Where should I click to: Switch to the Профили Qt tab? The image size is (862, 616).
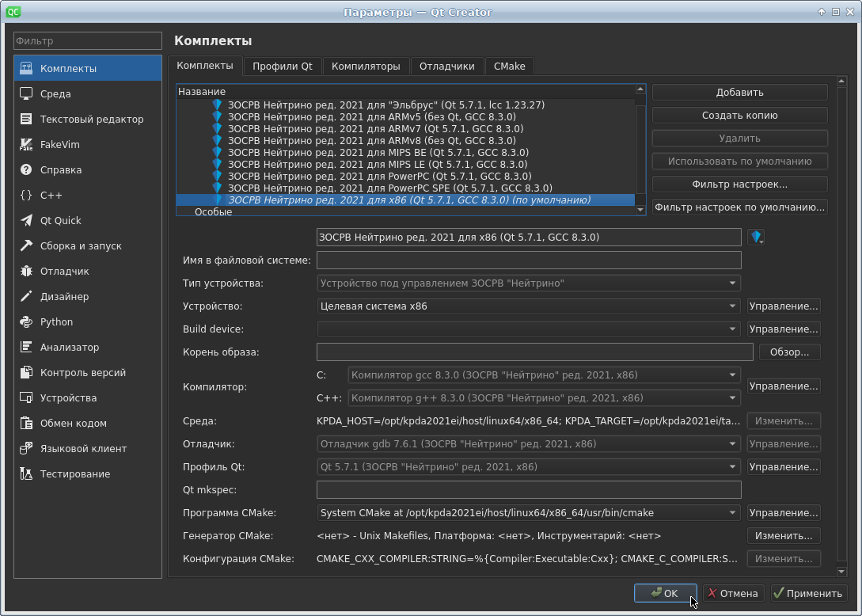(x=283, y=67)
